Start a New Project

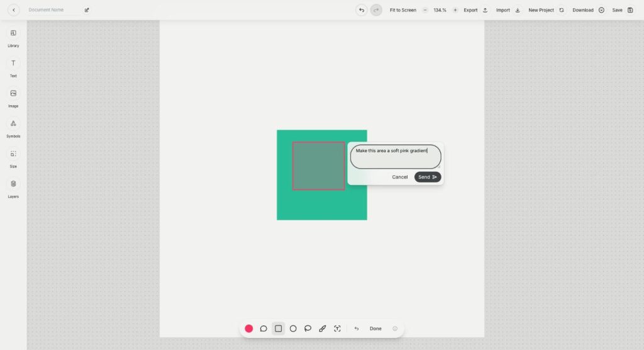click(x=547, y=10)
